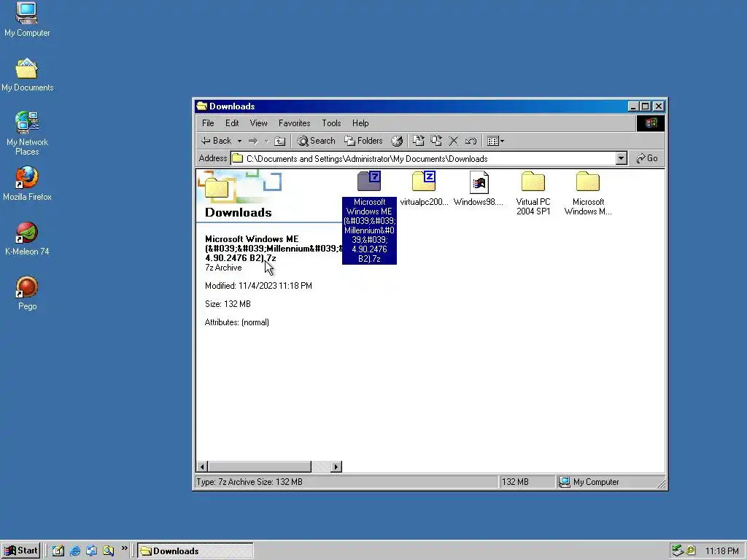Open the Search pane

(x=317, y=141)
